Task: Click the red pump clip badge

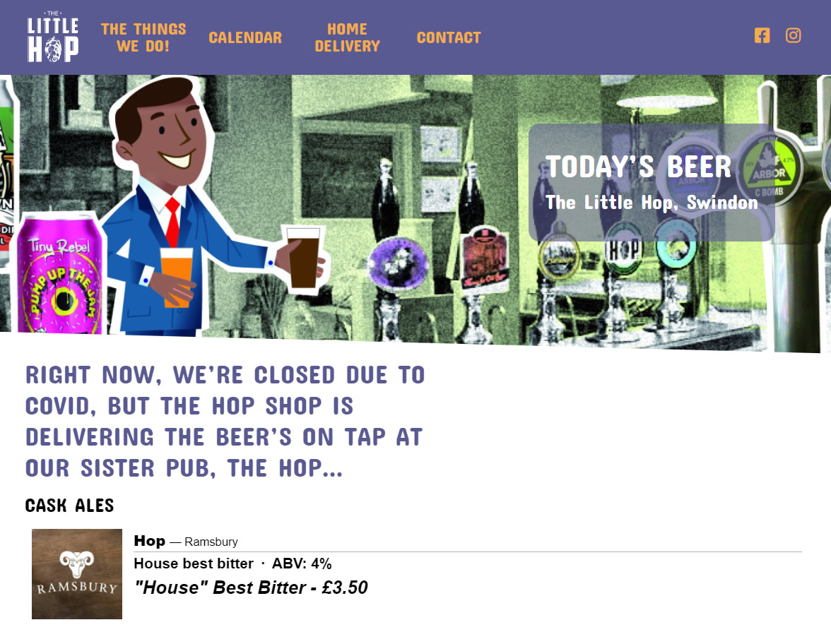Action: click(x=484, y=258)
